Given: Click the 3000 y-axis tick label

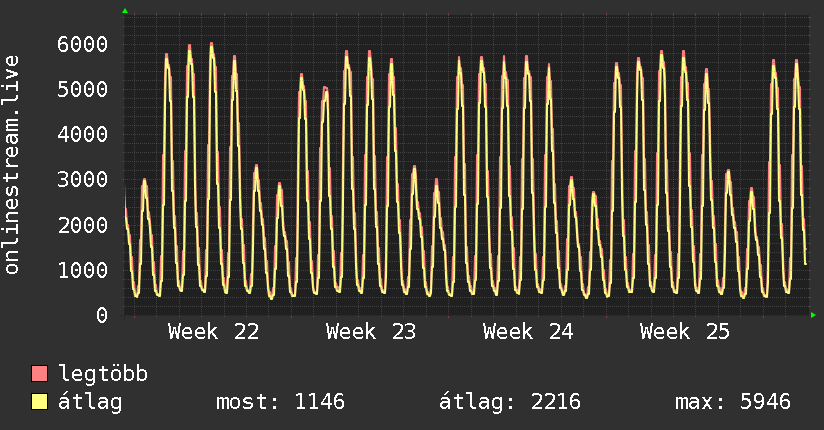Looking at the screenshot, I should tap(83, 180).
